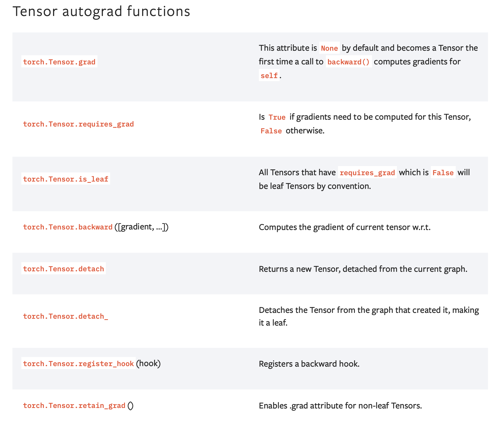
Task: Click the True literal in requires_grad description
Action: [x=277, y=117]
